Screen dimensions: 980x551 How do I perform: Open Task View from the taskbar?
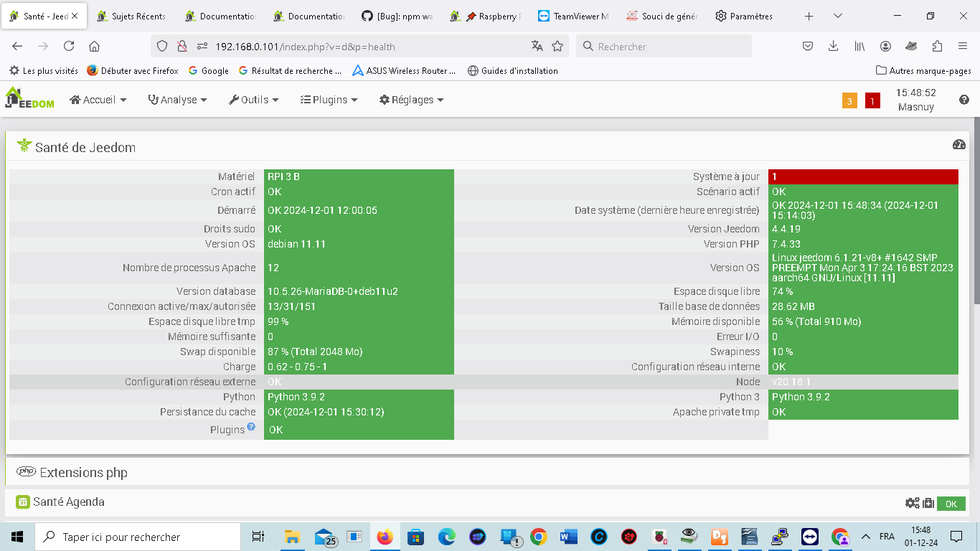(258, 537)
